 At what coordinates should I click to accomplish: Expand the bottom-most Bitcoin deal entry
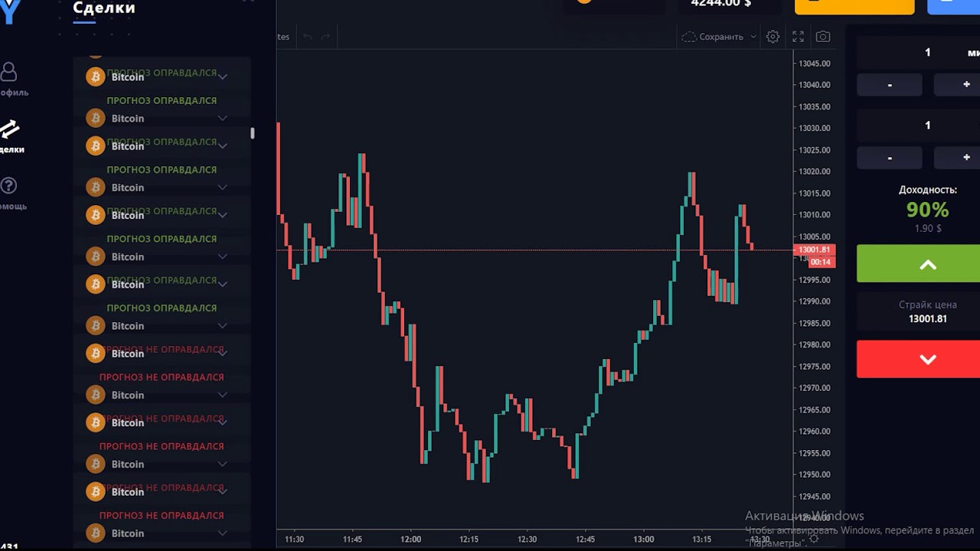coord(222,533)
